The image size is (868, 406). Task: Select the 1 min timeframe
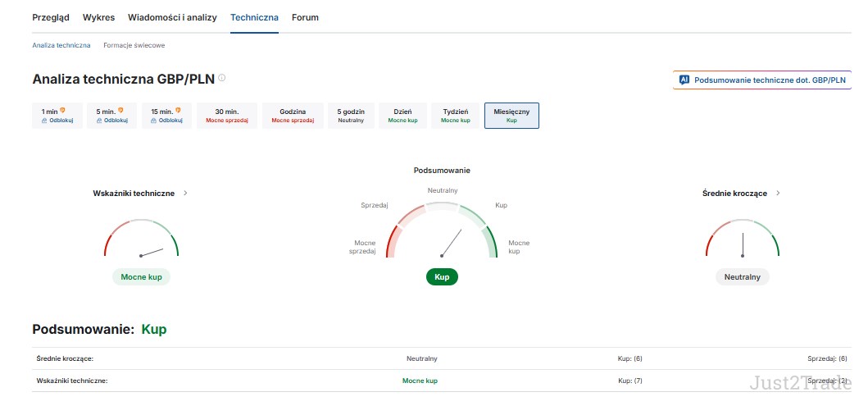pos(57,115)
